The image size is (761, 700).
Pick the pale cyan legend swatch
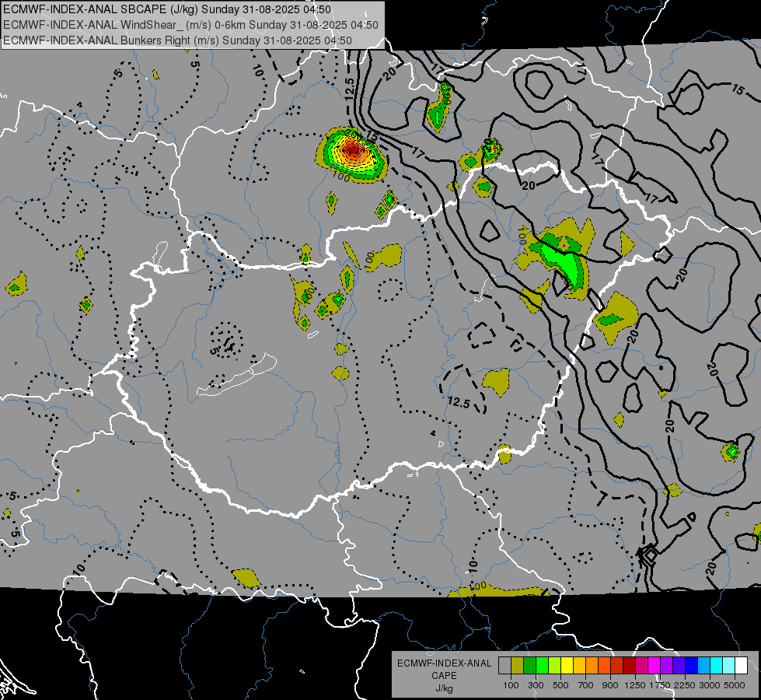pos(728,666)
